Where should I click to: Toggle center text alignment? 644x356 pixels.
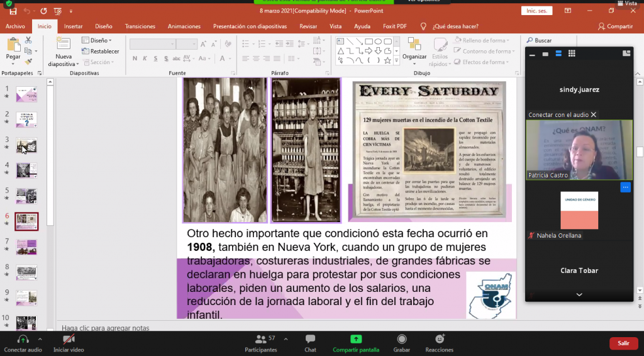pos(256,58)
